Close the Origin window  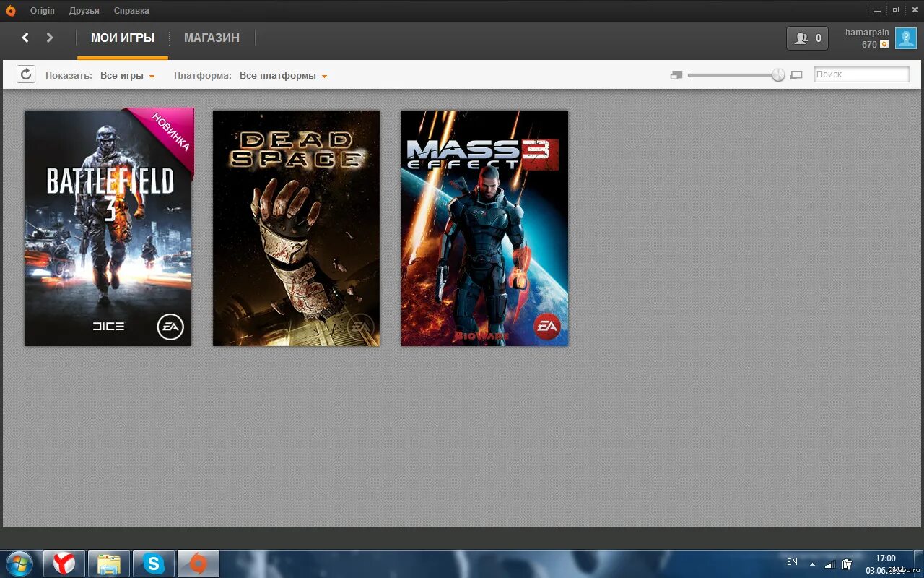tap(914, 10)
